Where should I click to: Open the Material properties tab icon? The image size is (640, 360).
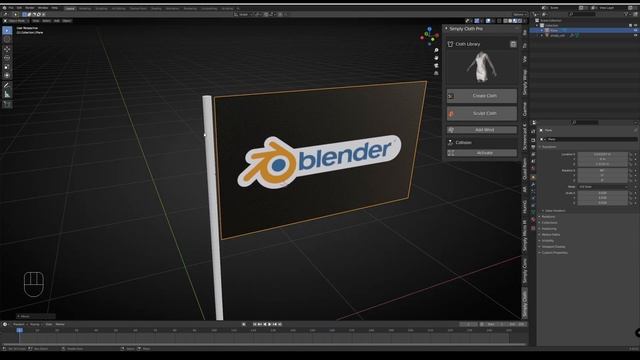click(533, 220)
